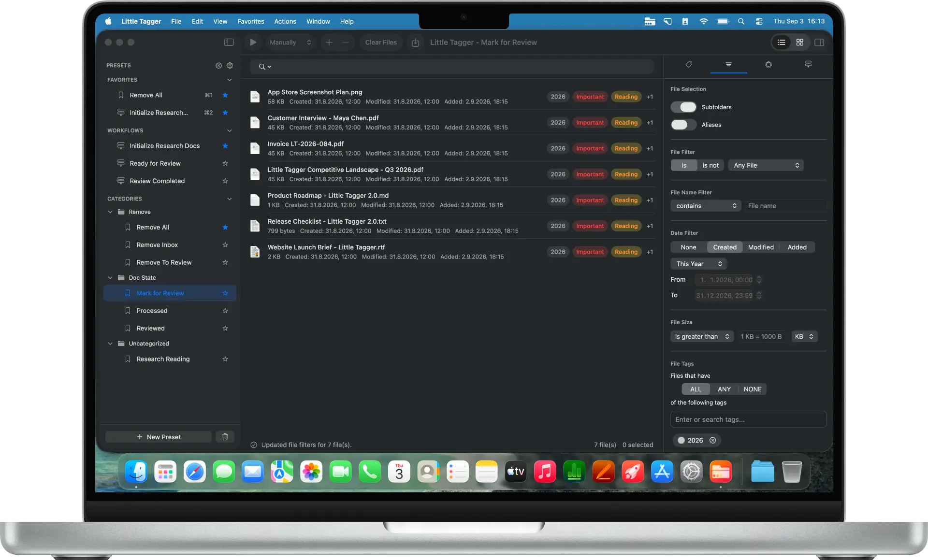Collapse the Remove category folder
This screenshot has width=928, height=560.
pos(110,212)
